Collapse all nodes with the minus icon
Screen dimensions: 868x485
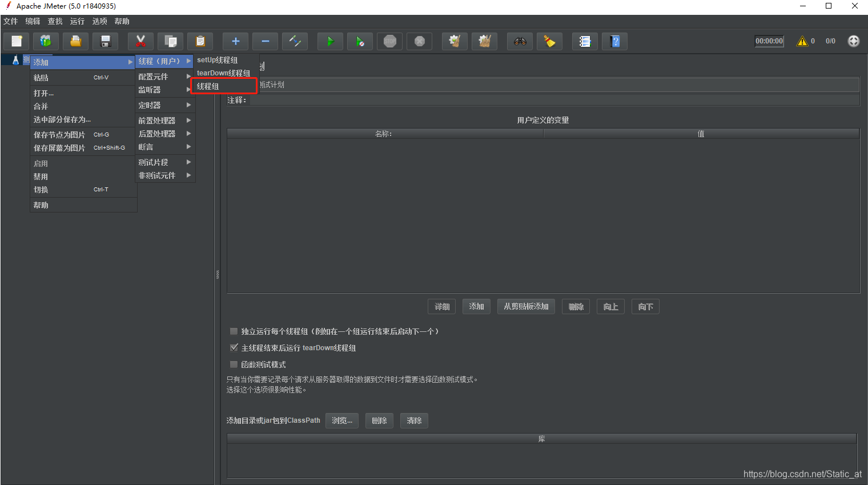point(265,41)
